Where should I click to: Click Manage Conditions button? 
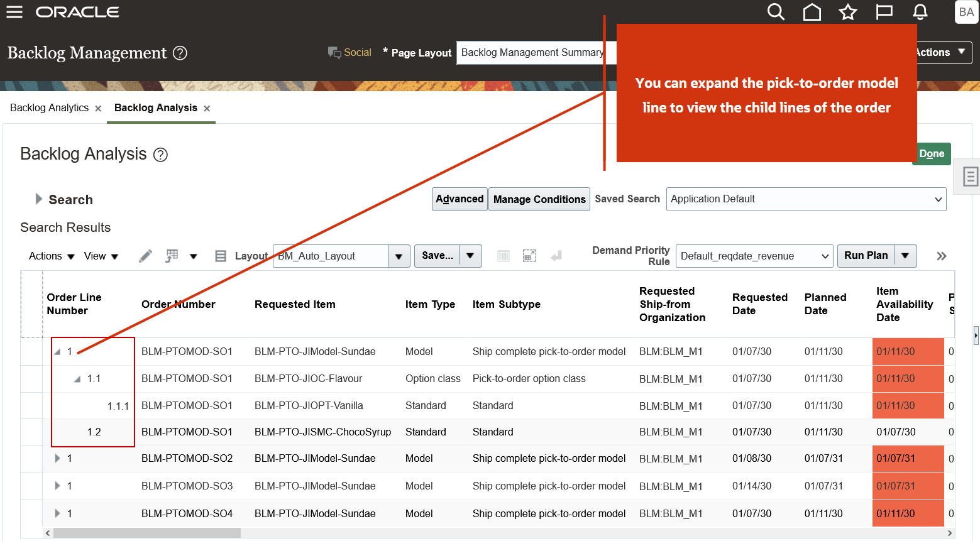pos(539,199)
